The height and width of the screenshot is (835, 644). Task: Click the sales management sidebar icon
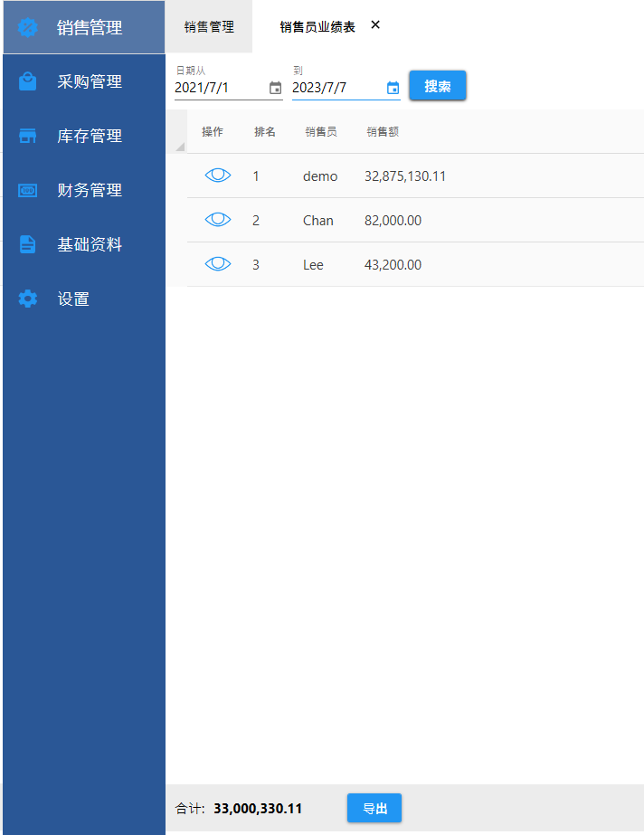(28, 28)
